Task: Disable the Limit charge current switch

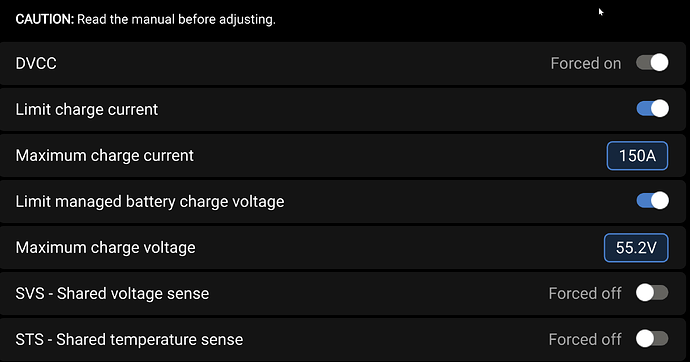Action: [x=652, y=109]
